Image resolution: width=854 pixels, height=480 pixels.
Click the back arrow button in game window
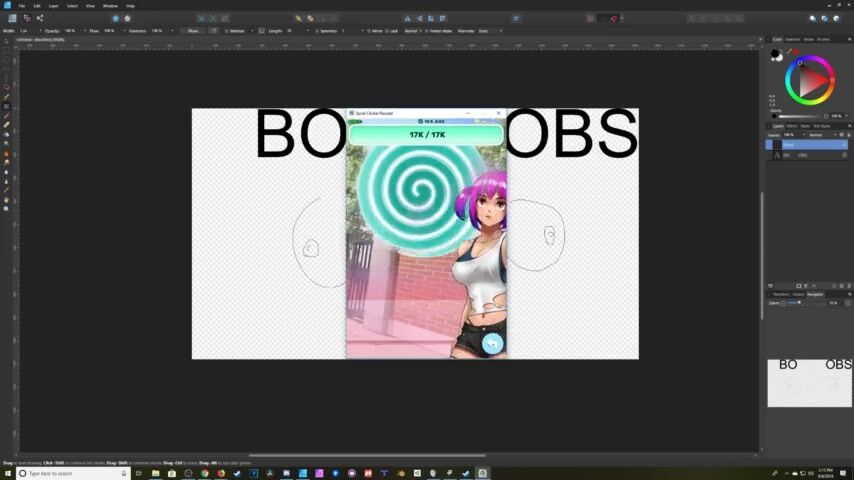coord(491,344)
